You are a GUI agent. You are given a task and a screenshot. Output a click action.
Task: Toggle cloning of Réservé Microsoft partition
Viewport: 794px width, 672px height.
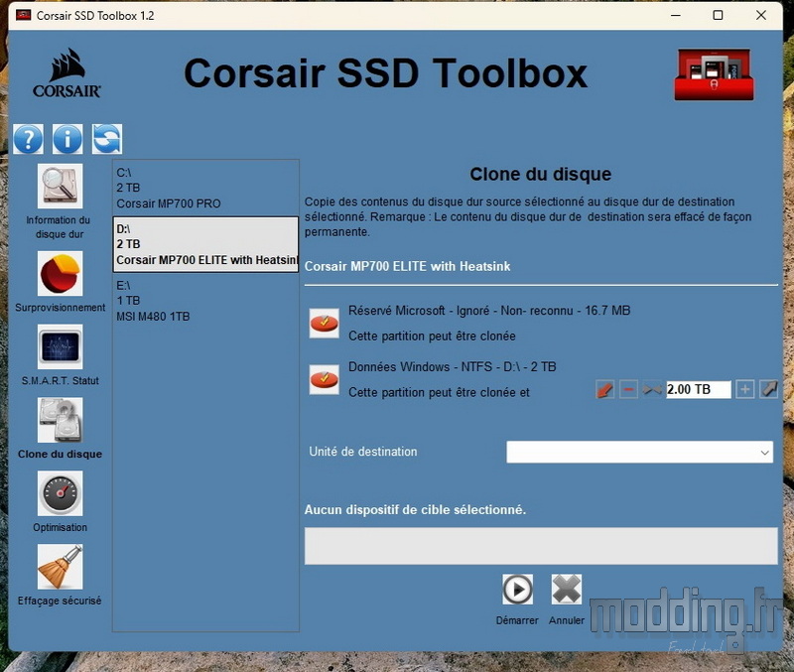[325, 323]
